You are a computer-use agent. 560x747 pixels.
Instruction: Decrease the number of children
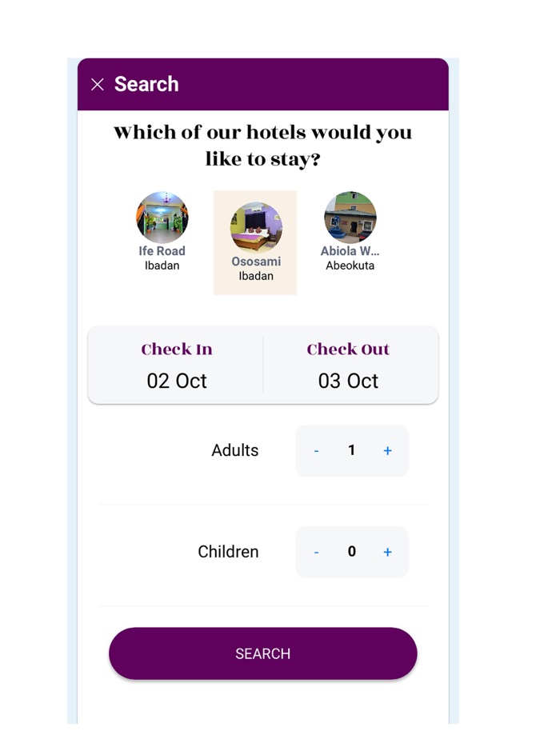[x=317, y=552]
